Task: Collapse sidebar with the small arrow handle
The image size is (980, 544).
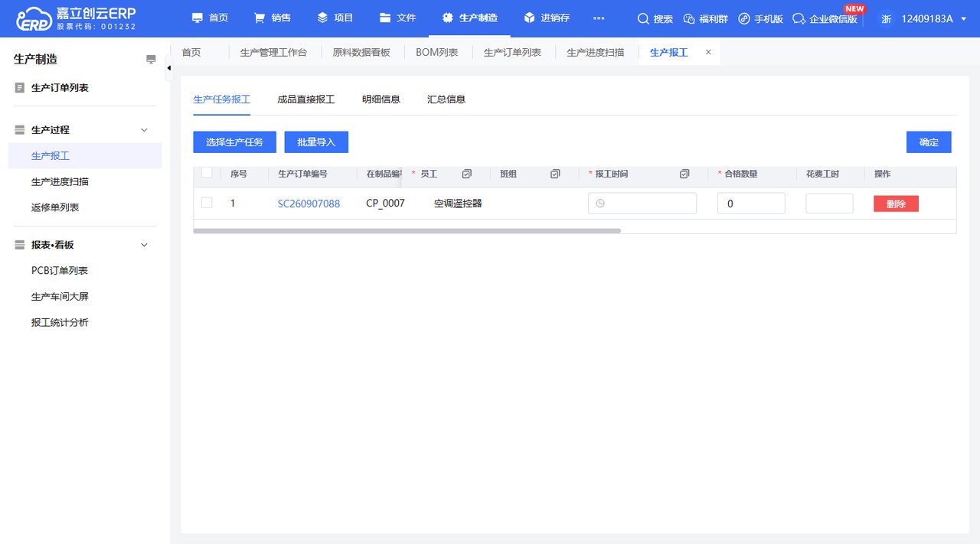Action: click(x=168, y=68)
